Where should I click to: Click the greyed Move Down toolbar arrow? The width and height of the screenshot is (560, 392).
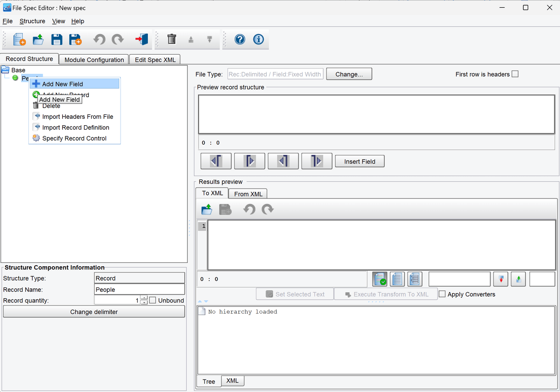point(210,40)
